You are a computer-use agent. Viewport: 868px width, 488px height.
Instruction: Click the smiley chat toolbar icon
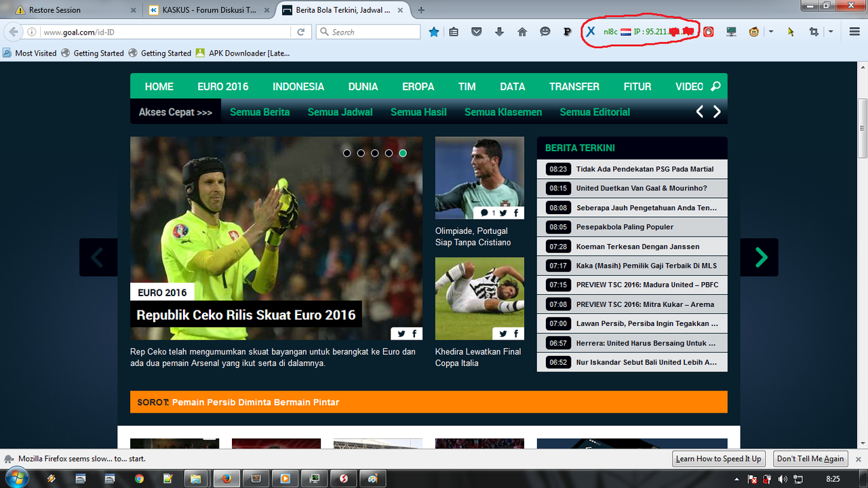click(x=545, y=32)
